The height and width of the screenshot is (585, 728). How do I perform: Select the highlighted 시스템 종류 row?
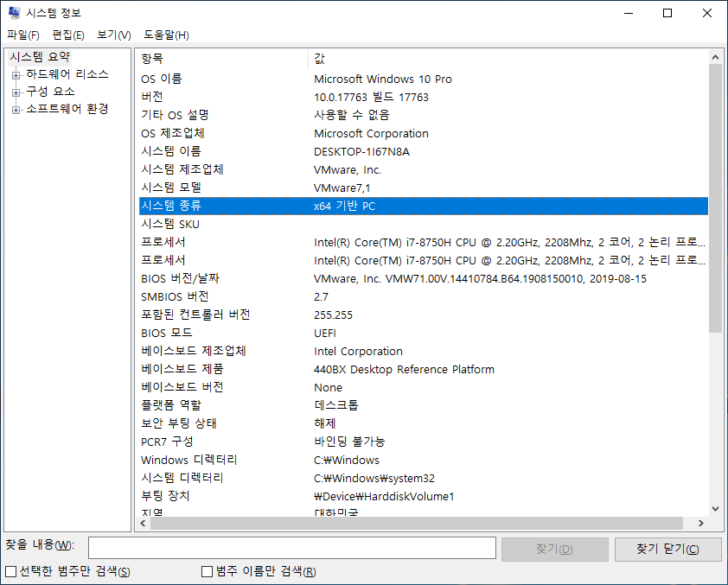point(424,206)
